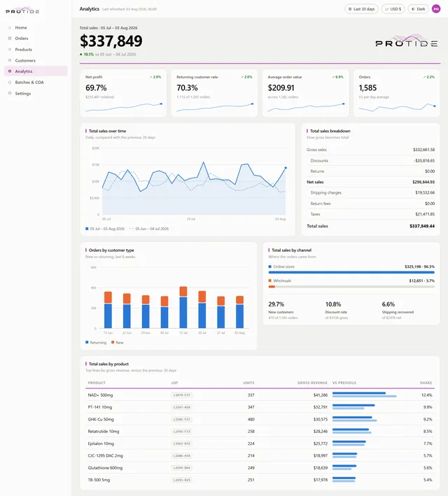448x496 pixels.
Task: Click the Online store blue color marker
Action: point(269,267)
